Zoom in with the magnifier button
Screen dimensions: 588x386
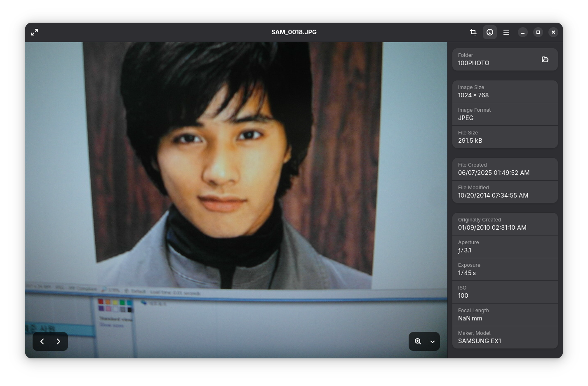pos(418,341)
